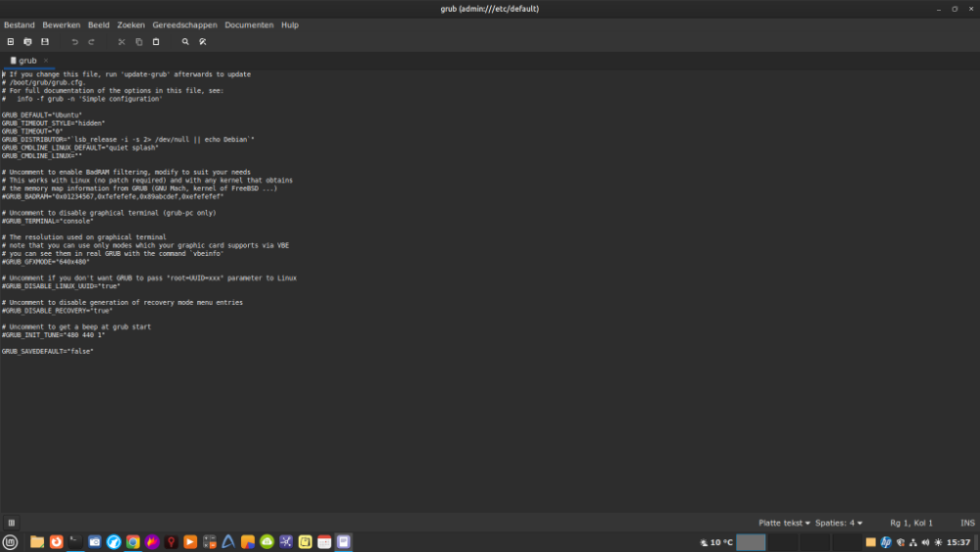Image resolution: width=980 pixels, height=552 pixels.
Task: Click the undo arrow in toolbar
Action: pos(74,42)
